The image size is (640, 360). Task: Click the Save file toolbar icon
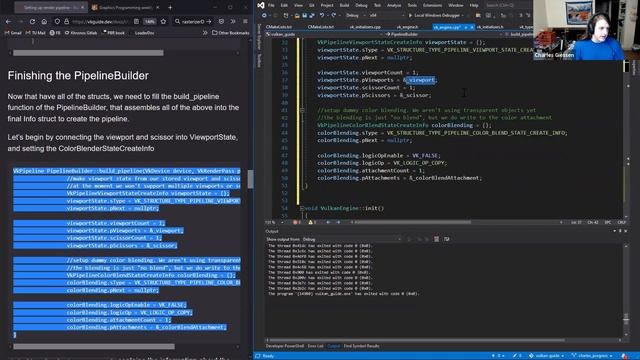tap(304, 16)
